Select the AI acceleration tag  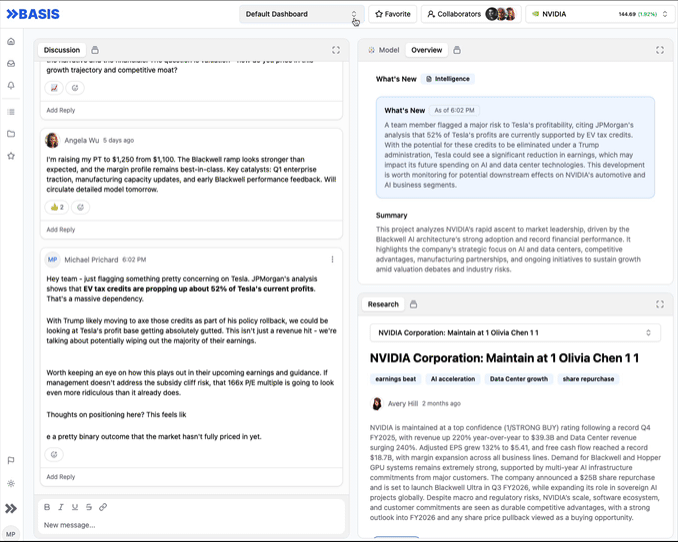(x=453, y=379)
